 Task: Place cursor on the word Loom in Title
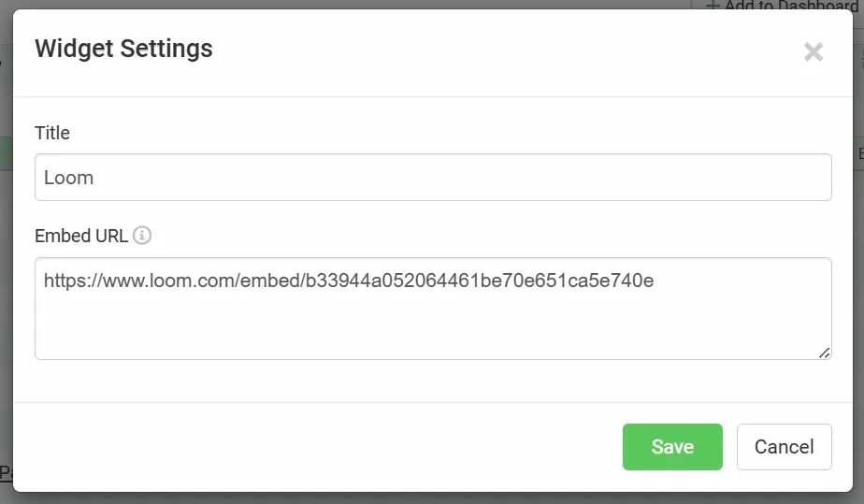(x=68, y=178)
